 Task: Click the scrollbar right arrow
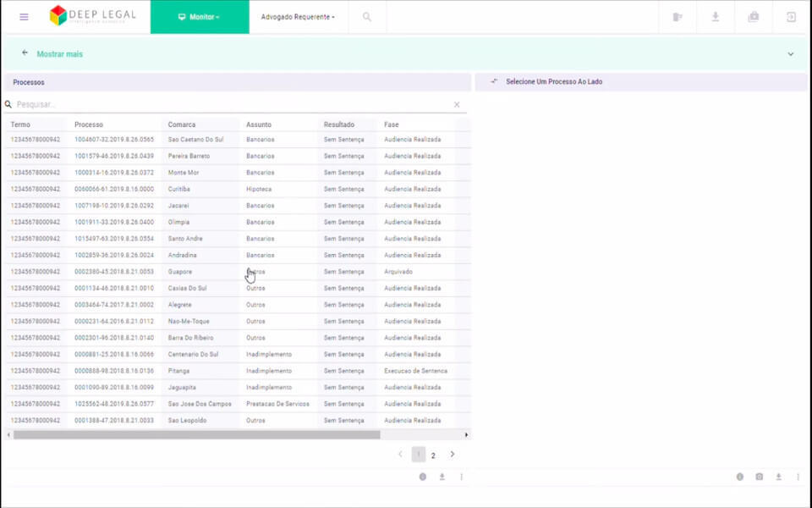466,435
